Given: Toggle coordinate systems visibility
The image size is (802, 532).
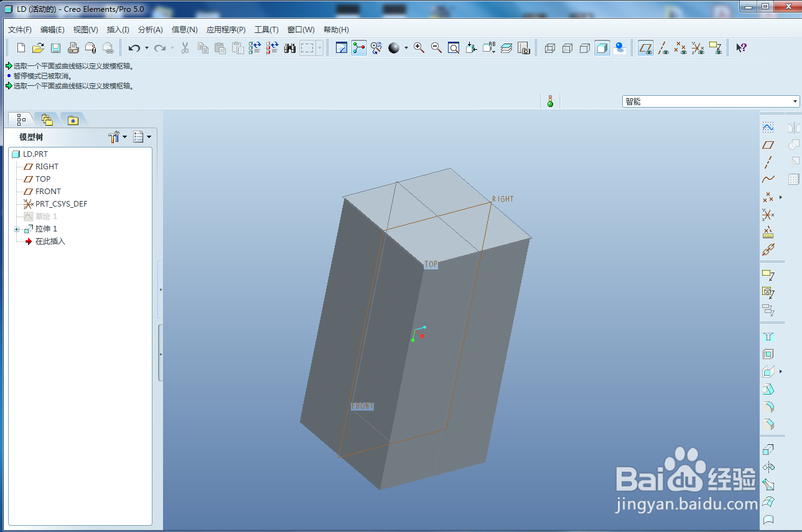Looking at the screenshot, I should click(x=698, y=48).
